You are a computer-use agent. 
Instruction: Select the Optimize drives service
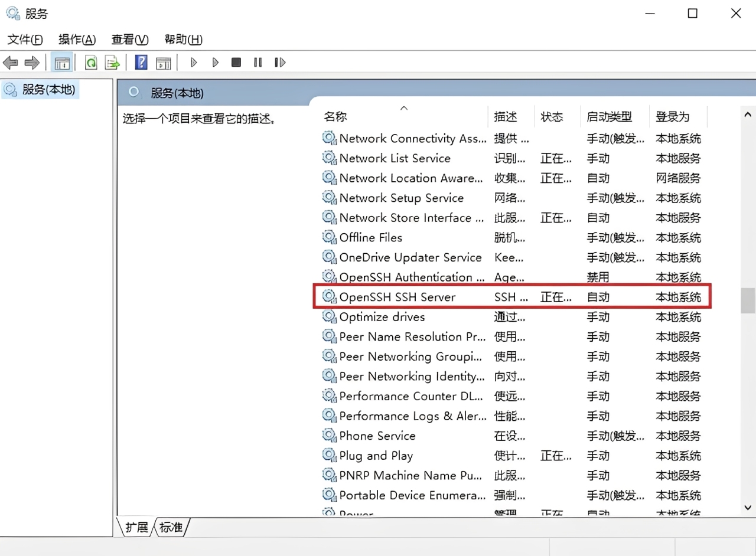(x=512, y=317)
